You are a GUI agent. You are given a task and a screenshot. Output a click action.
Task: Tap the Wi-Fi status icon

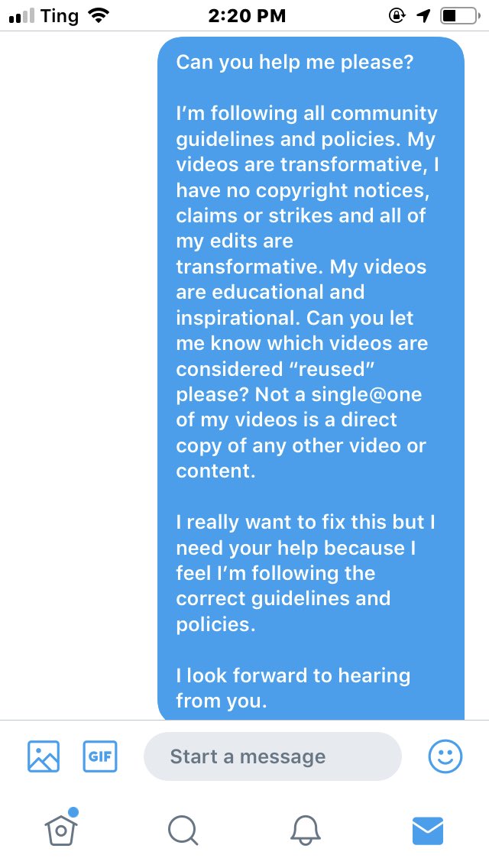click(x=98, y=15)
